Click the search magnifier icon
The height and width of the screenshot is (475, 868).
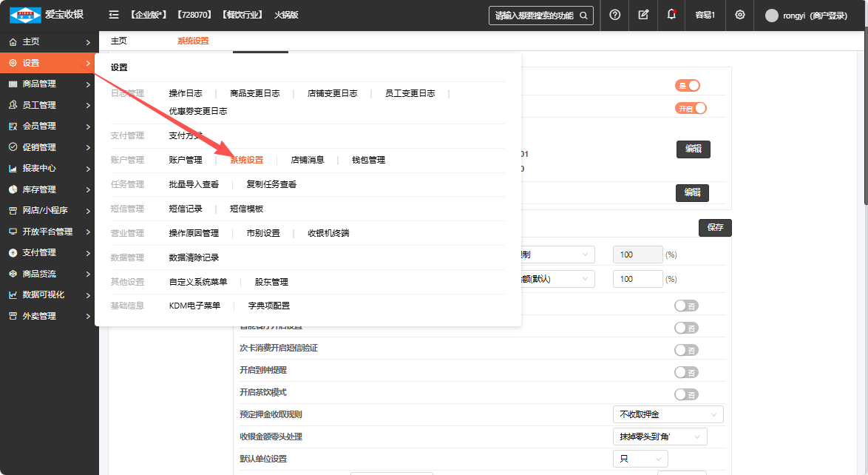click(583, 16)
